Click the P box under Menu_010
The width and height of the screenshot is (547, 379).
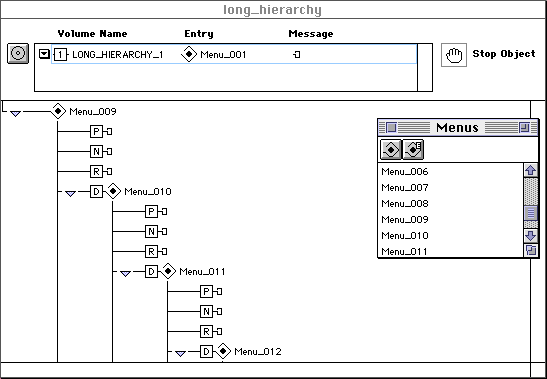pyautogui.click(x=151, y=211)
